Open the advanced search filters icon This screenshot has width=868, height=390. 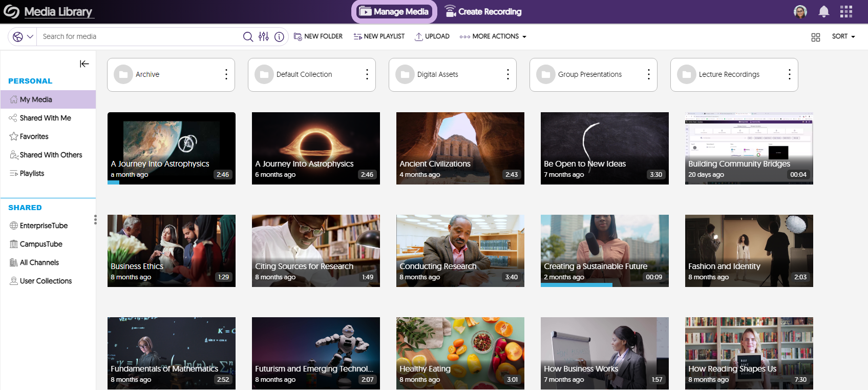(264, 36)
